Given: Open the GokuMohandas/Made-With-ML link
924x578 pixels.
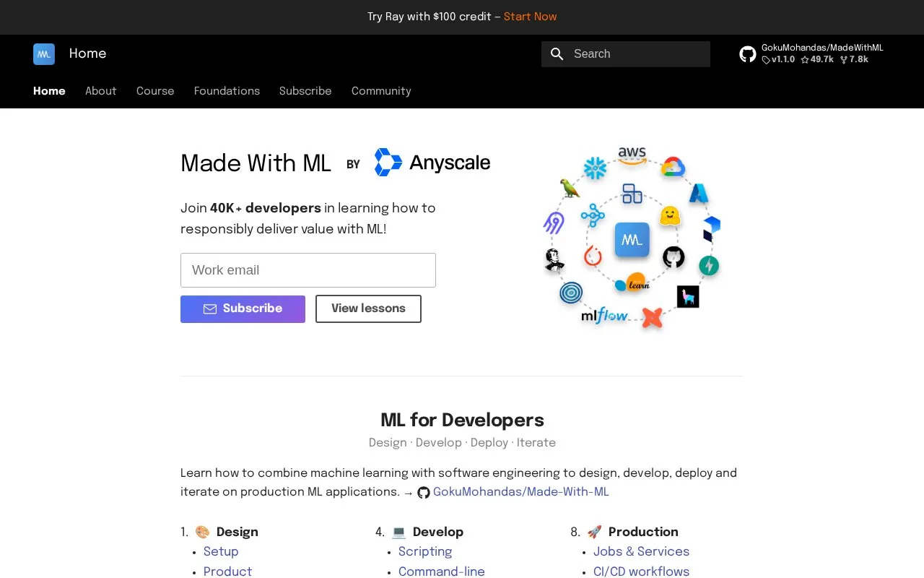Looking at the screenshot, I should click(x=521, y=492).
